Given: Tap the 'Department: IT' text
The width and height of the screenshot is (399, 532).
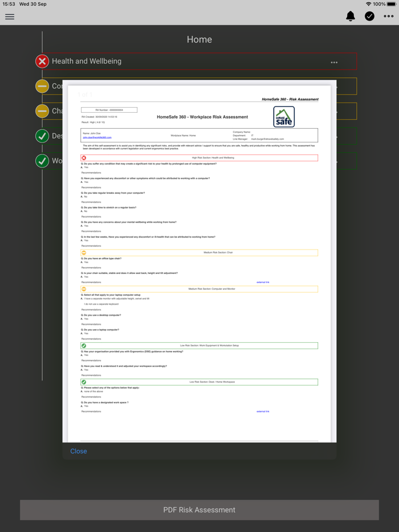Looking at the screenshot, I should 243,136.
